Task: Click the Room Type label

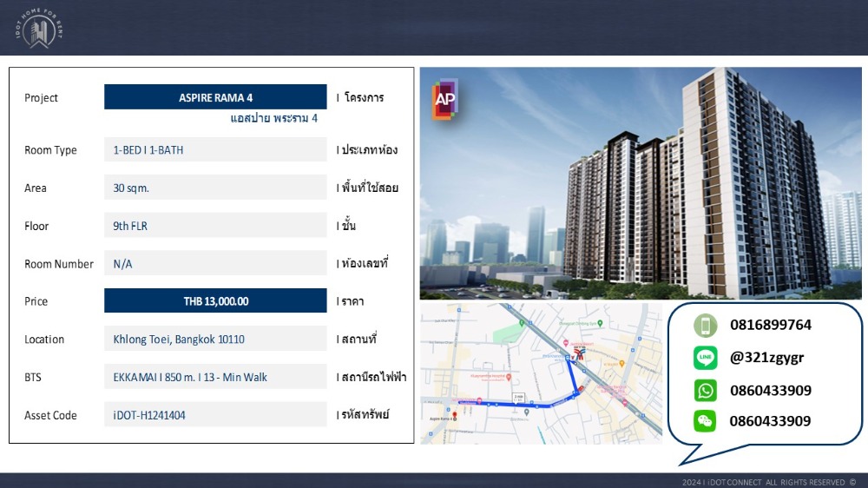Action: 50,150
